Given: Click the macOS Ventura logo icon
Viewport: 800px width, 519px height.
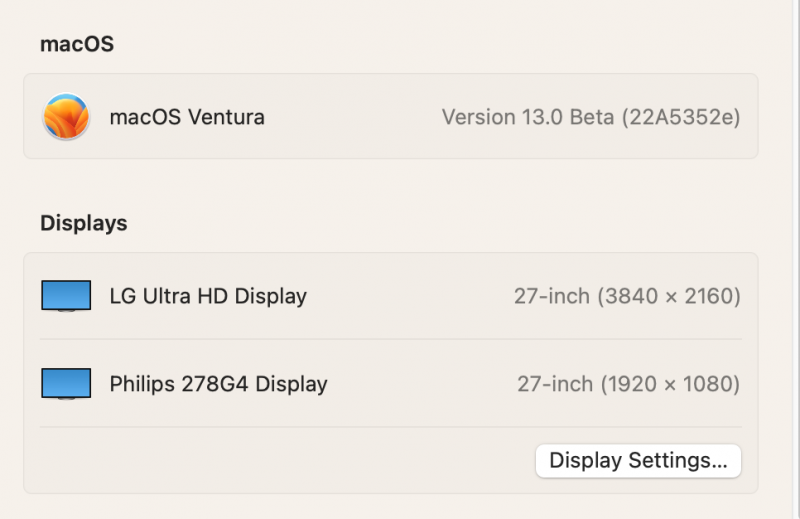Looking at the screenshot, I should [66, 117].
